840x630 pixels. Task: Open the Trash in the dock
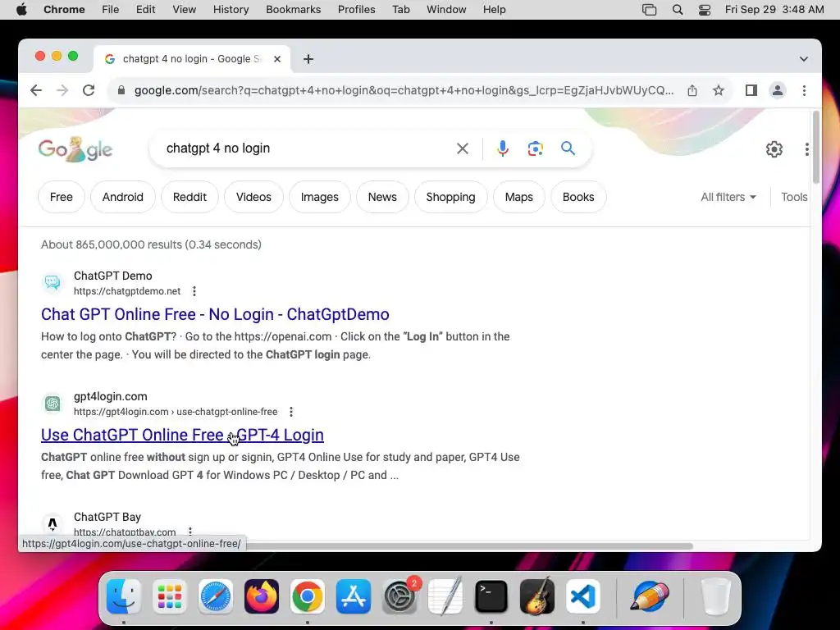(715, 596)
